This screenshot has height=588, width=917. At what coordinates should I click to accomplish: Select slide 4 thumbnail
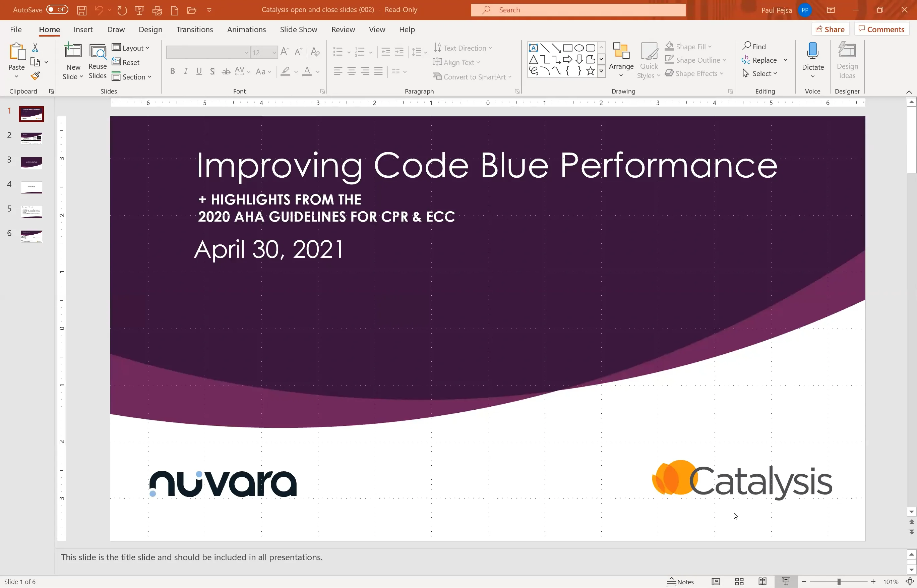point(32,187)
